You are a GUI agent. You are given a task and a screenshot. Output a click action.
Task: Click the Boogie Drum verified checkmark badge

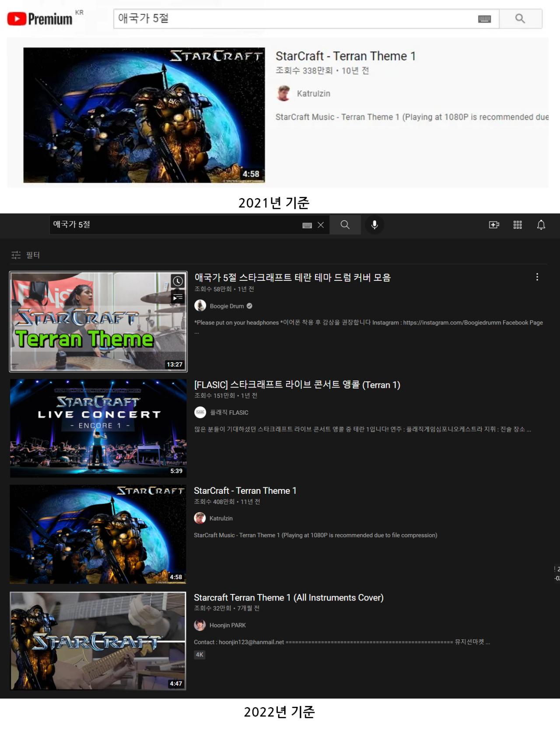[249, 306]
